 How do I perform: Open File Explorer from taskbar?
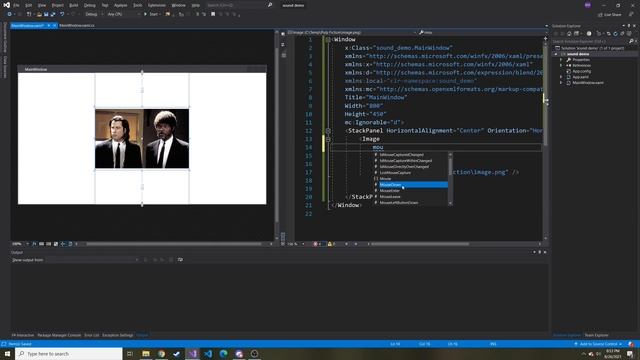coord(146,354)
